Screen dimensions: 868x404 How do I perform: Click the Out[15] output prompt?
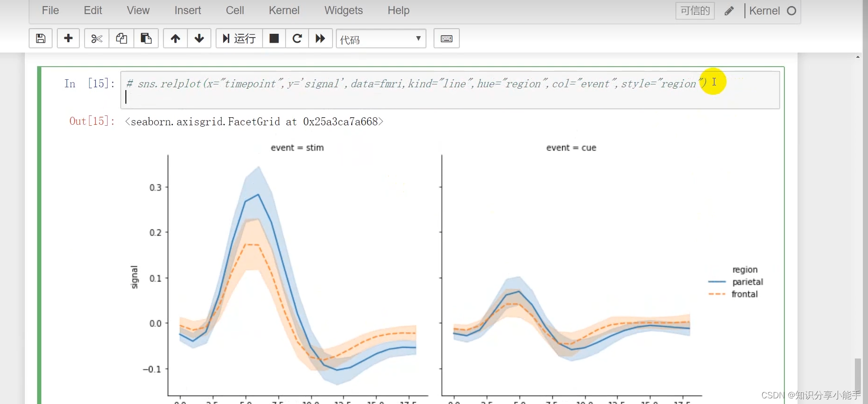[92, 121]
